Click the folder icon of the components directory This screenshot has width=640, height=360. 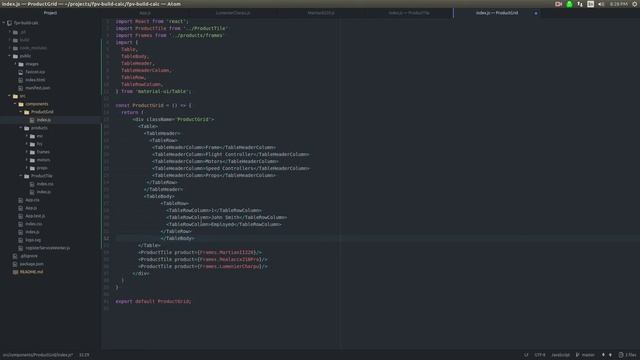[x=21, y=104]
